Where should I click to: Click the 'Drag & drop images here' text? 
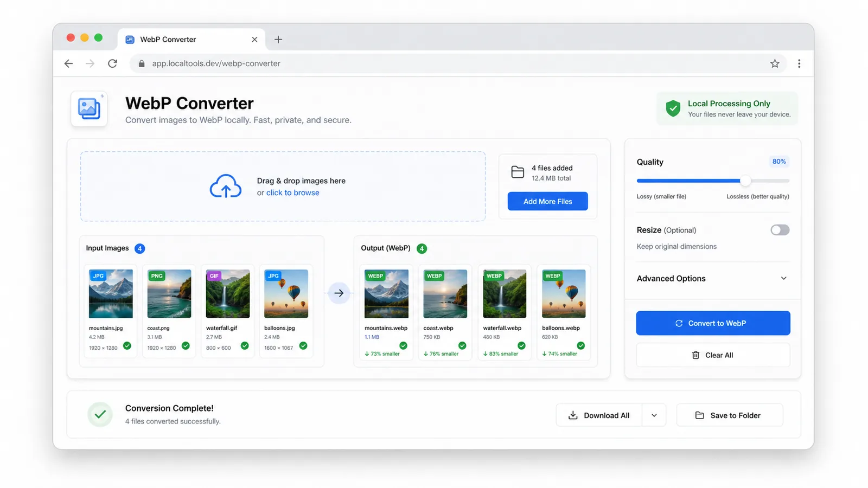pos(301,181)
